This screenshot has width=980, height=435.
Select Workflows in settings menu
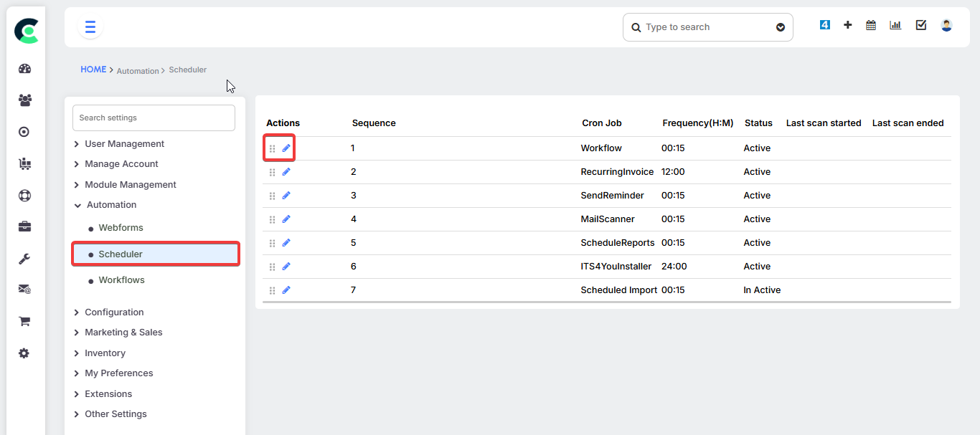point(121,280)
